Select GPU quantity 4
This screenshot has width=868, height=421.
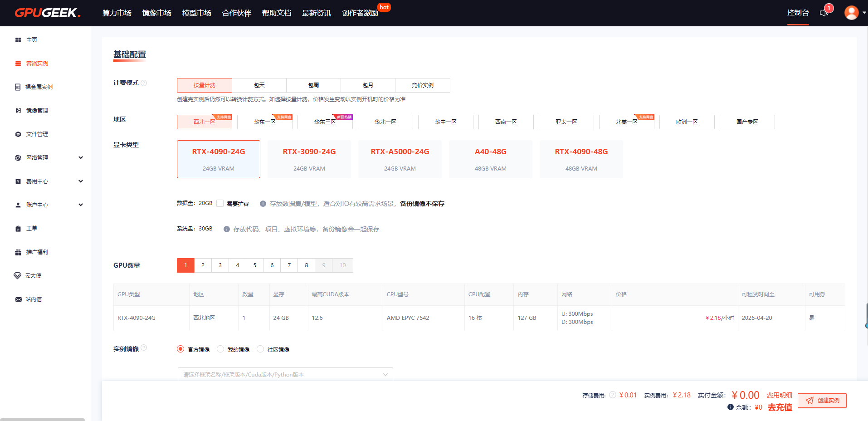point(237,265)
